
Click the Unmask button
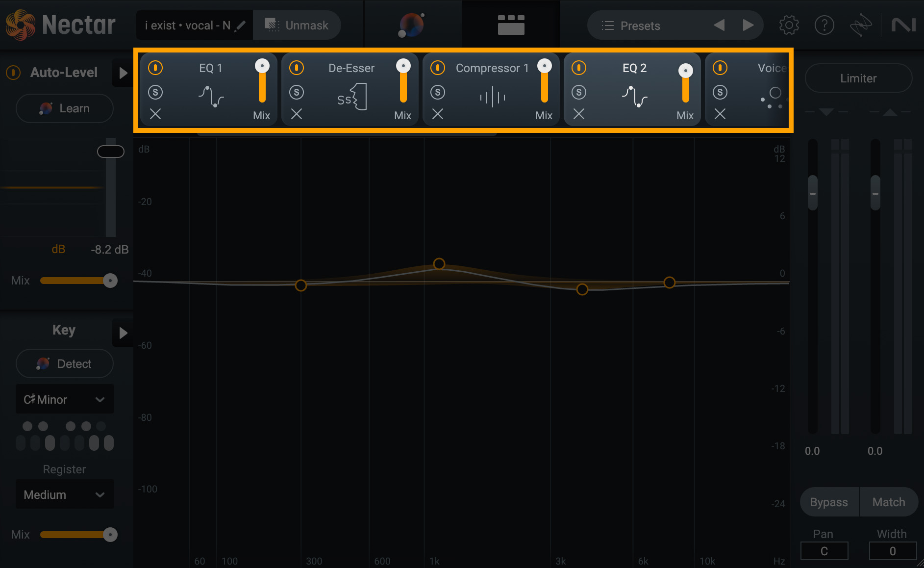[297, 25]
